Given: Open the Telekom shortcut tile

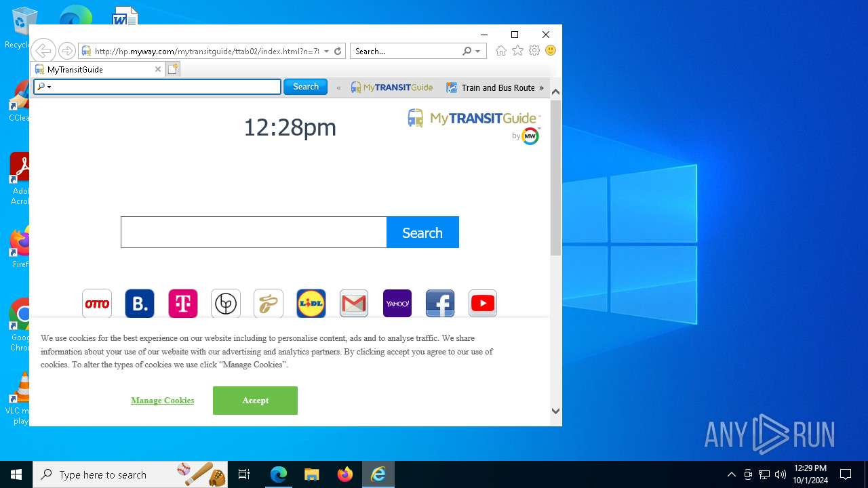Looking at the screenshot, I should 183,304.
